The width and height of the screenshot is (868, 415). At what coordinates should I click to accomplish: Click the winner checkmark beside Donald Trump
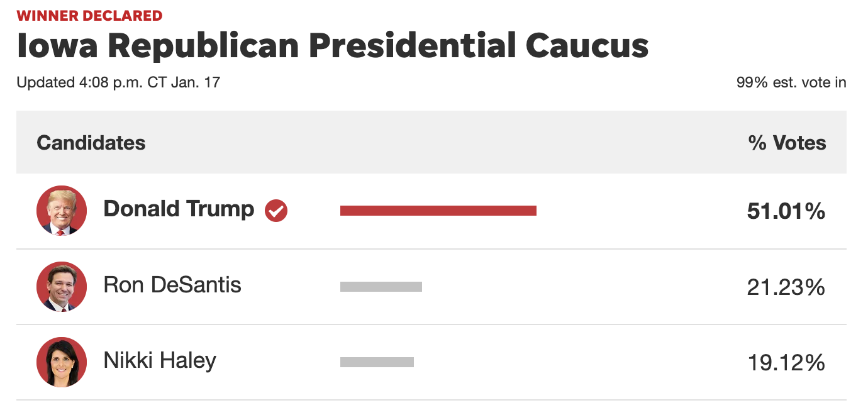pyautogui.click(x=276, y=211)
